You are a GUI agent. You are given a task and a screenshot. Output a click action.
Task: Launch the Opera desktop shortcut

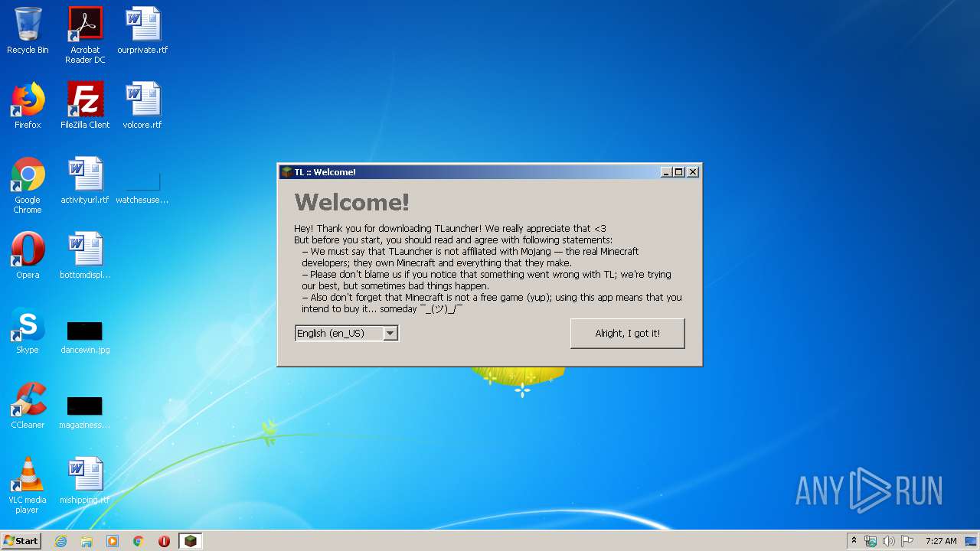pyautogui.click(x=28, y=256)
